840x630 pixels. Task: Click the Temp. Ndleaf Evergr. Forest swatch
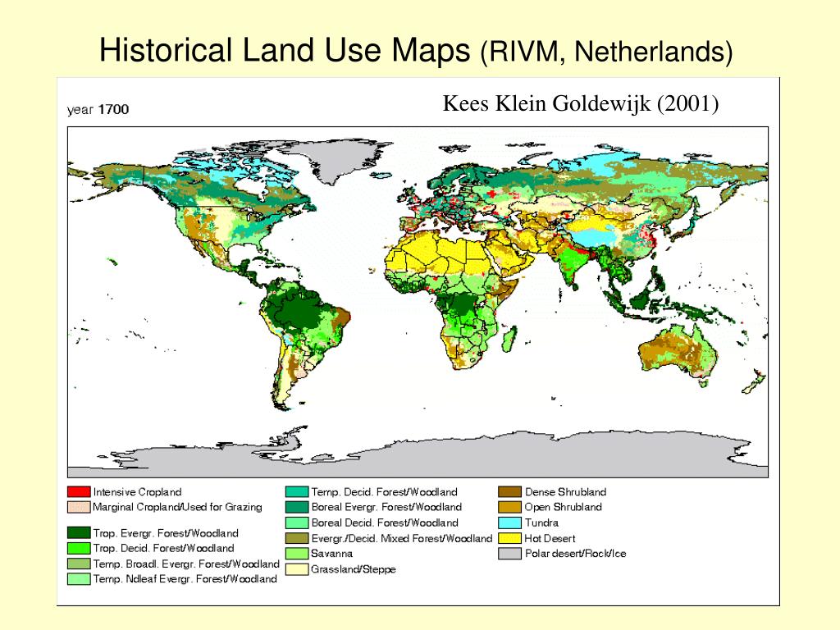pyautogui.click(x=79, y=578)
